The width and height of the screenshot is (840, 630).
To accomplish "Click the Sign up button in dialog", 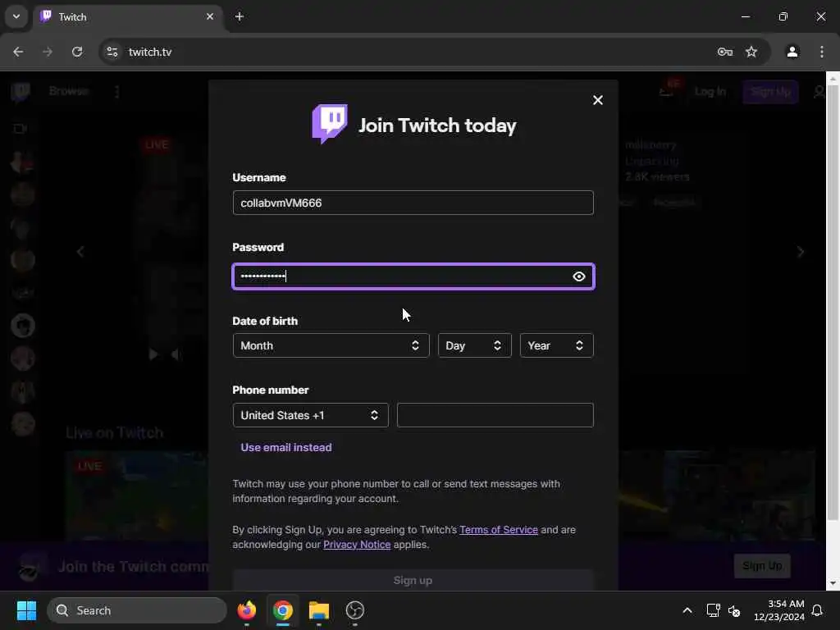I will tap(413, 580).
